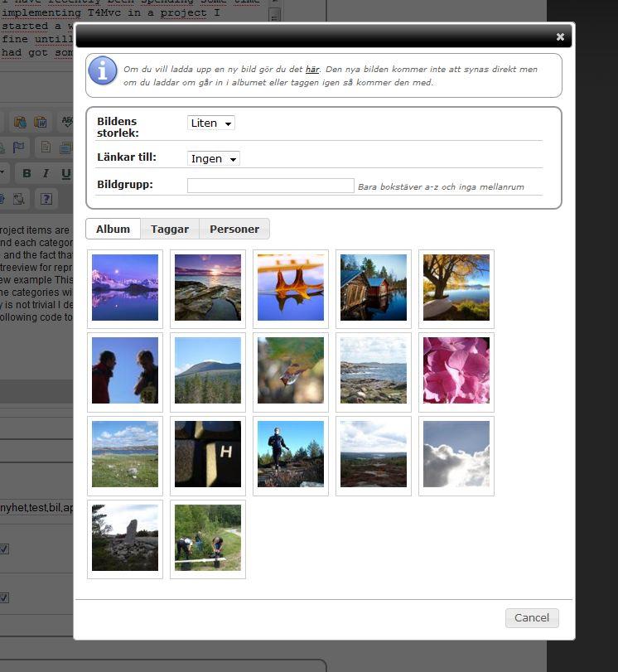Select the Album tab
The width and height of the screenshot is (618, 672).
point(113,230)
